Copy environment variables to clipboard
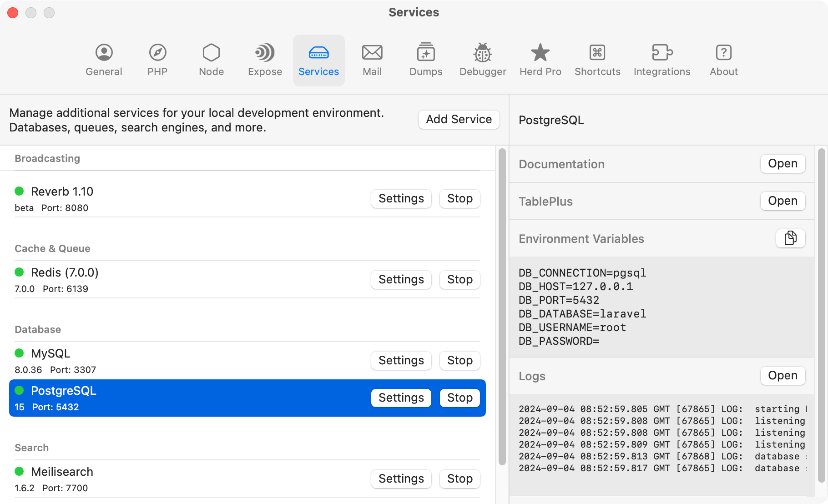This screenshot has height=504, width=828. tap(790, 238)
